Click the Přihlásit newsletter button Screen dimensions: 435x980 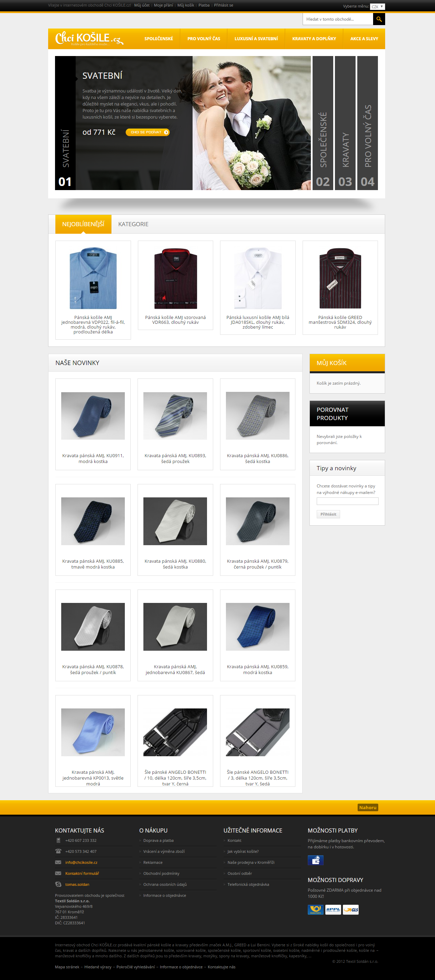328,514
